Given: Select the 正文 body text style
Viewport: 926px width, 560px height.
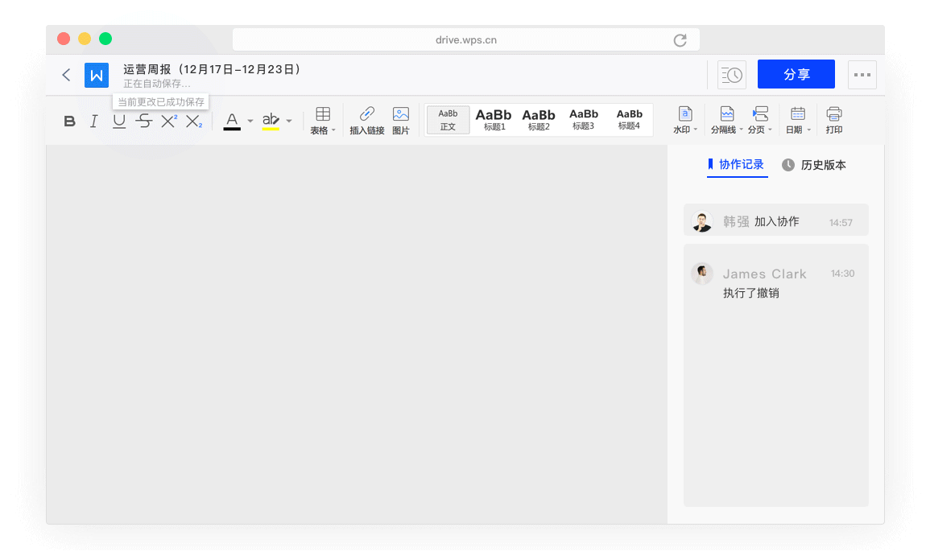Looking at the screenshot, I should click(x=448, y=120).
